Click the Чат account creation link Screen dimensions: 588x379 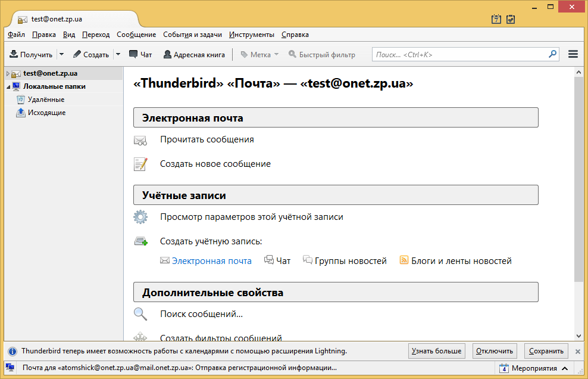point(283,260)
